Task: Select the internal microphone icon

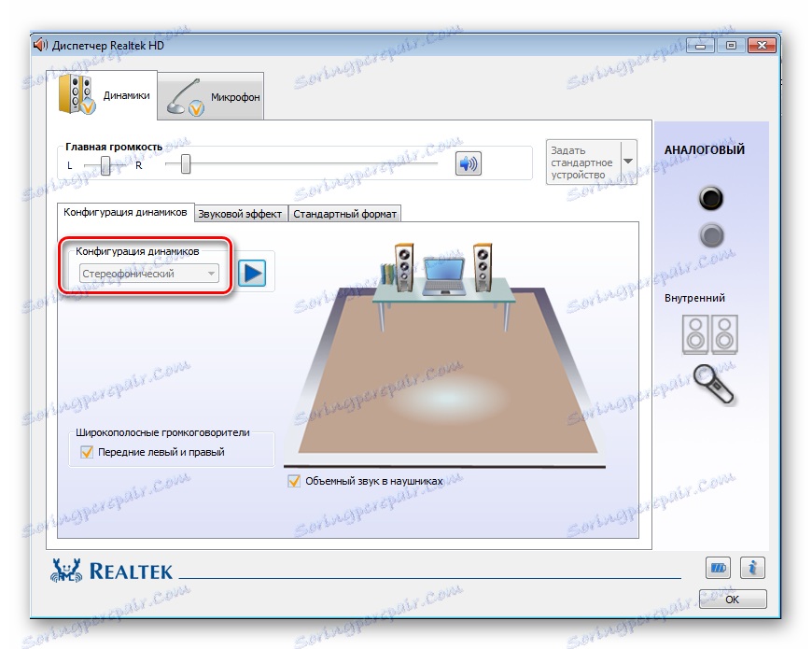Action: (x=713, y=383)
